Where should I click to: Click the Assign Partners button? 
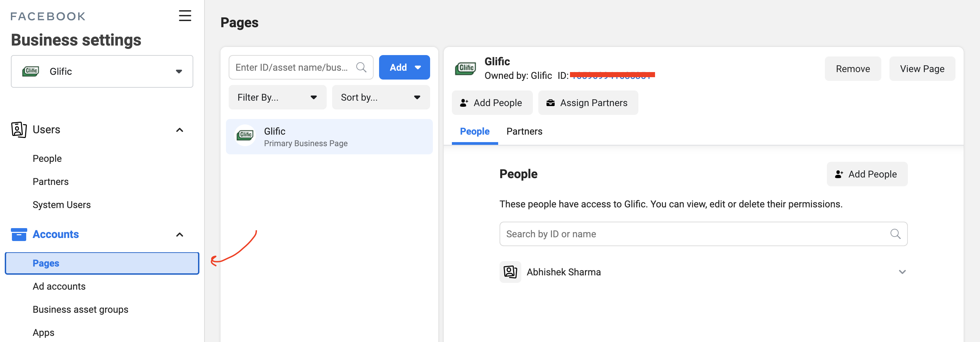(x=588, y=103)
